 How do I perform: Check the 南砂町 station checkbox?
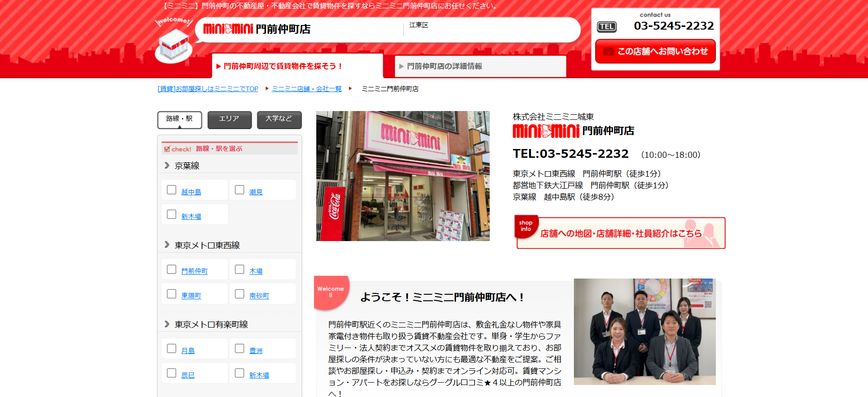(x=240, y=294)
